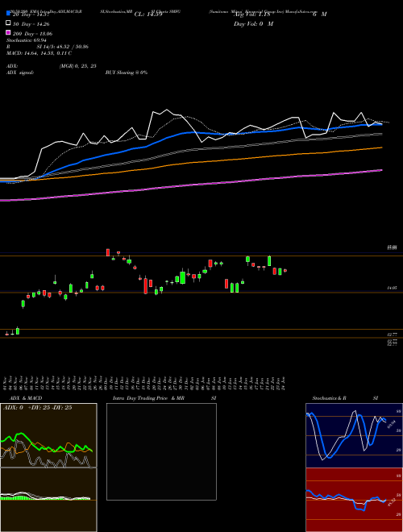This screenshot has height=532, width=403.
Task: Click the 'SI 14/3: 48.52 / 59.86' readout
Action: [63, 47]
